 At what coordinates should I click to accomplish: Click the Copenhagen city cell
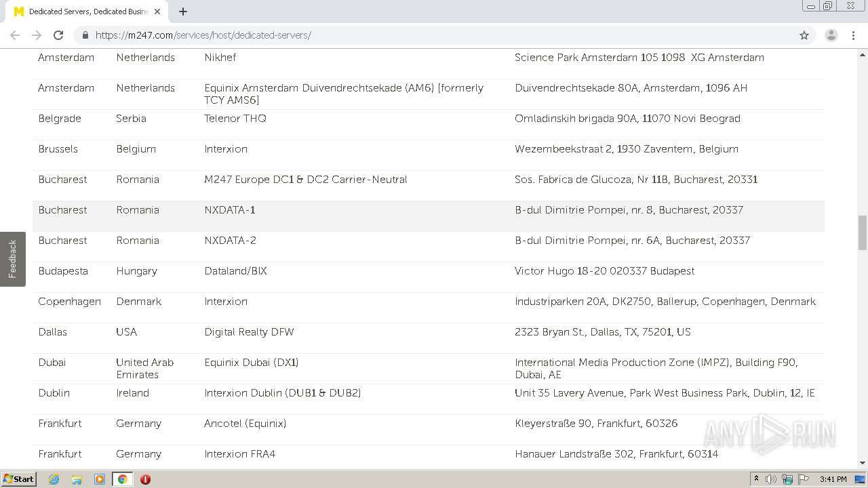coord(69,302)
